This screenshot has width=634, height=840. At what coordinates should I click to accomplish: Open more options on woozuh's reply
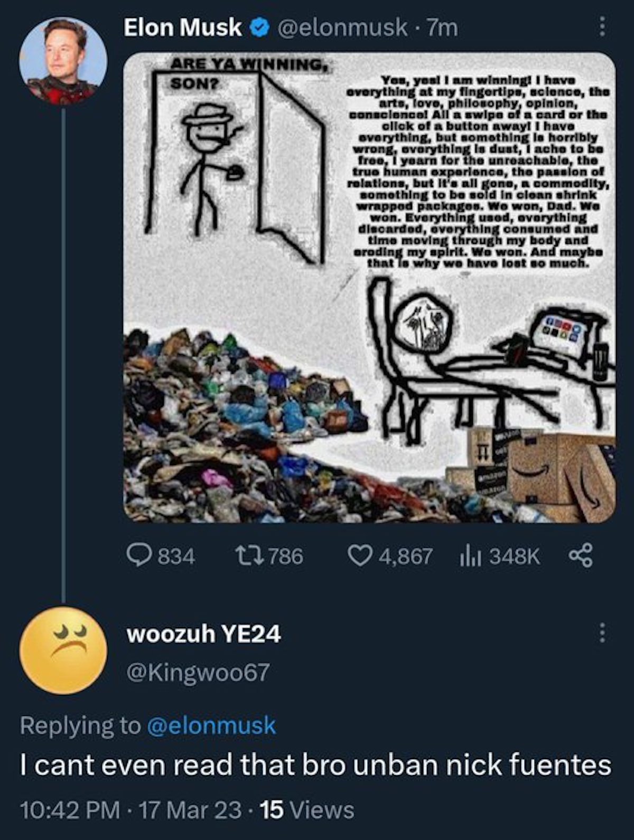coord(601,633)
